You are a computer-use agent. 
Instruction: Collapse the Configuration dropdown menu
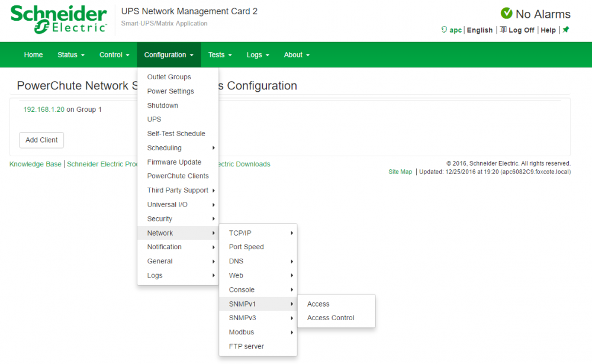click(169, 55)
